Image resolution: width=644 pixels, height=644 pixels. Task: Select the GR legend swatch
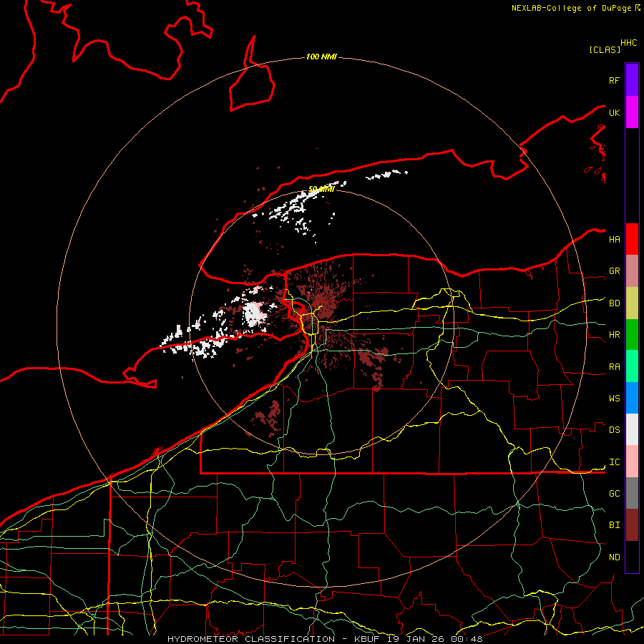632,271
